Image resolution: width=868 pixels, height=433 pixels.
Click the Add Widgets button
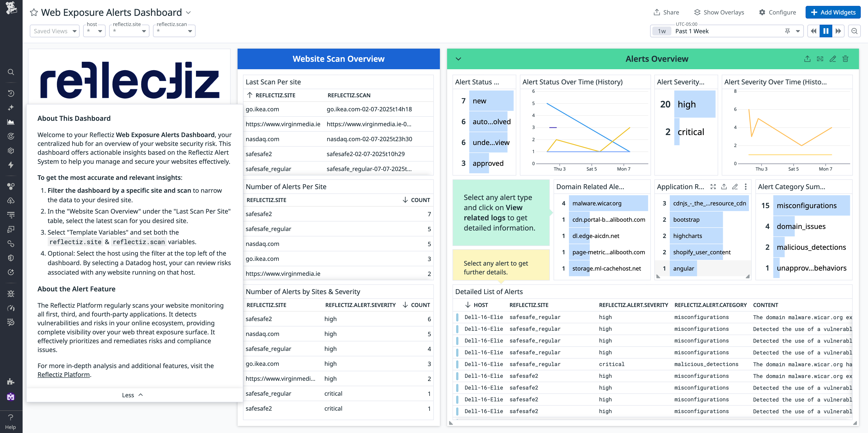(833, 12)
